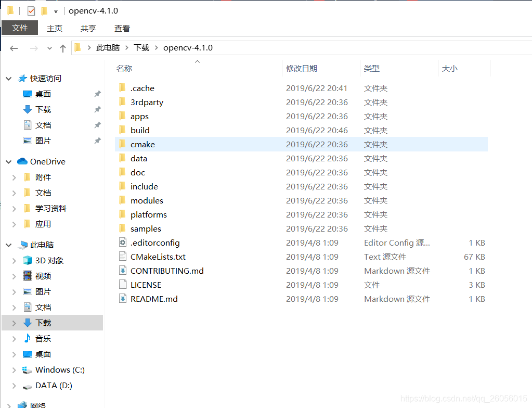This screenshot has height=408, width=532.
Task: Collapse the OneDrive tree section
Action: (9, 162)
